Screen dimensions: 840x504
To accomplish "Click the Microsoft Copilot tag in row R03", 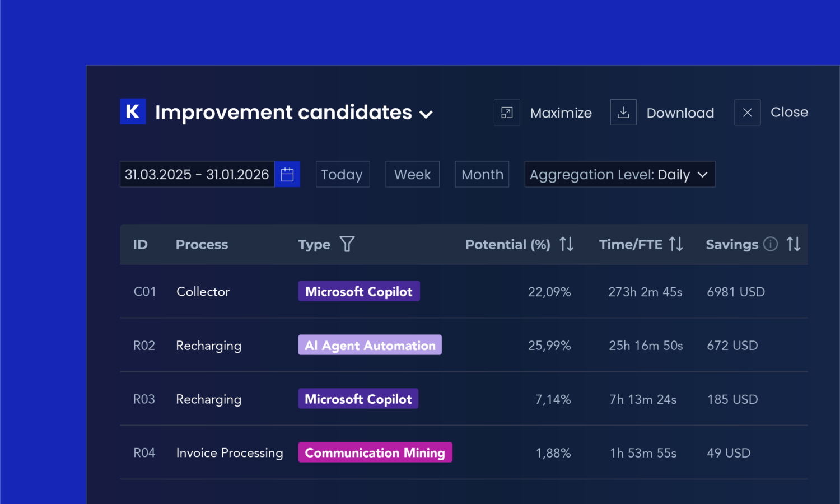I will click(x=358, y=399).
